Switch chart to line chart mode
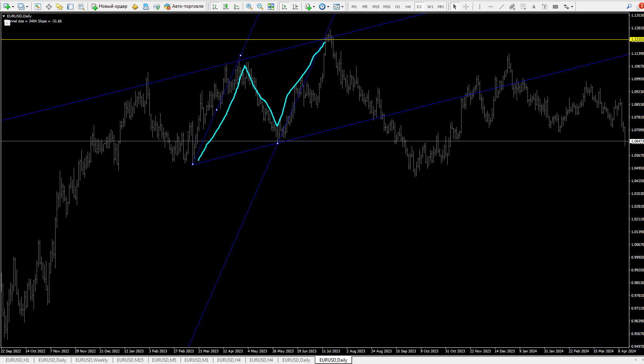 pos(237,7)
